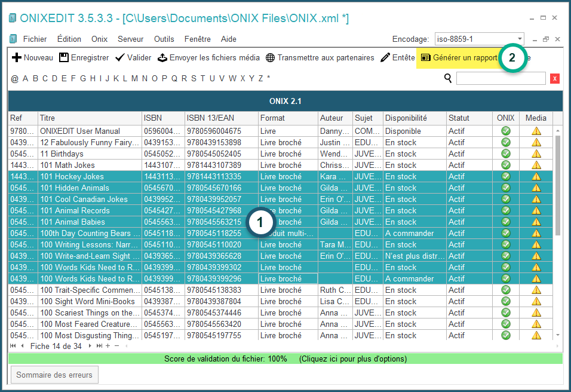This screenshot has height=392, width=571.
Task: Select the title cell 100 Most Disgusting Thing...
Action: (x=90, y=335)
